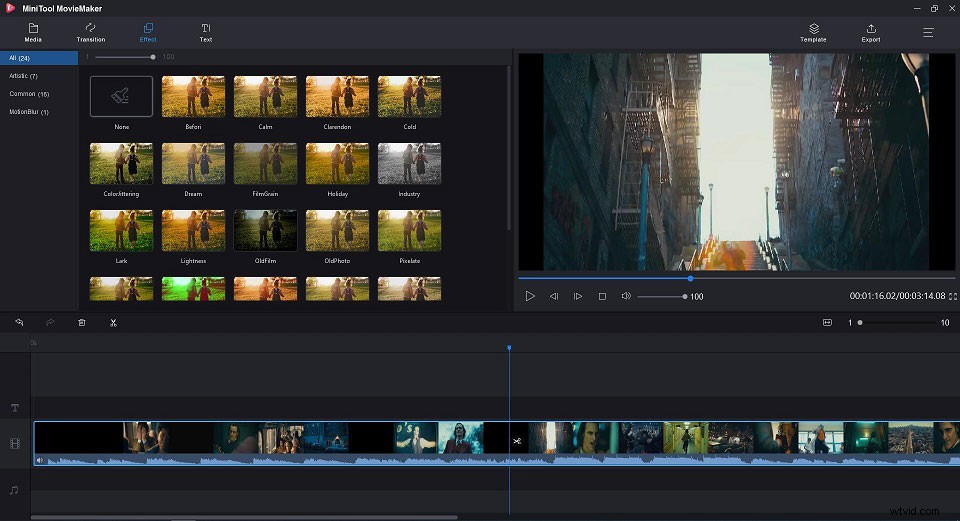Open the Media tab
The image size is (960, 521).
point(33,32)
